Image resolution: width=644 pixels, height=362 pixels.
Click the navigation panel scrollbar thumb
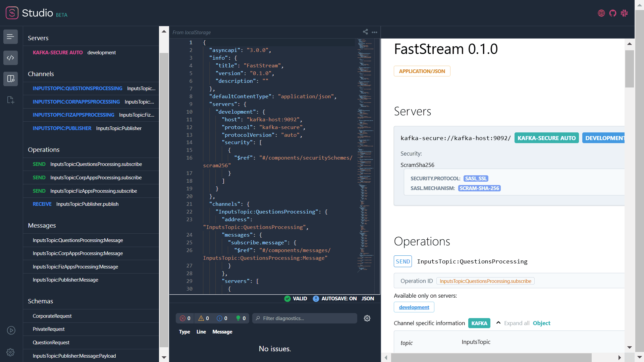(x=164, y=200)
